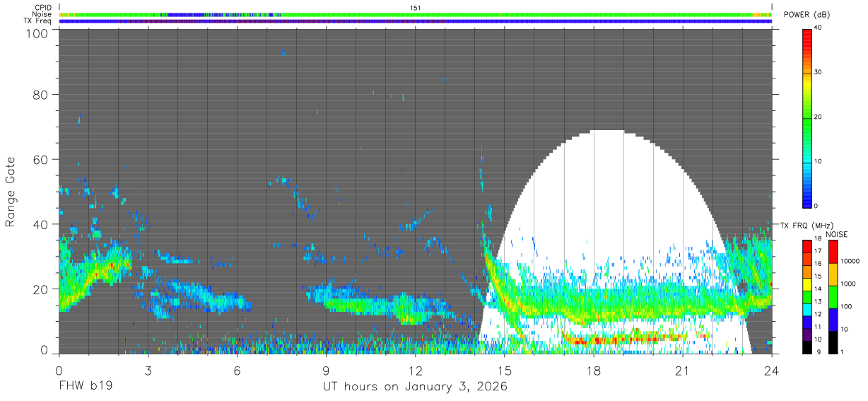
Task: Click the UT hours on January 3, 2026 title
Action: [x=415, y=387]
